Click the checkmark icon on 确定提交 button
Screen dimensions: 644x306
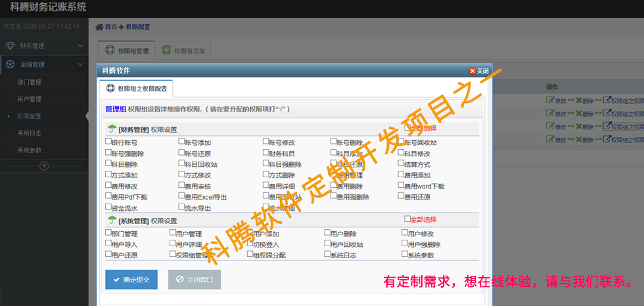[x=117, y=280]
